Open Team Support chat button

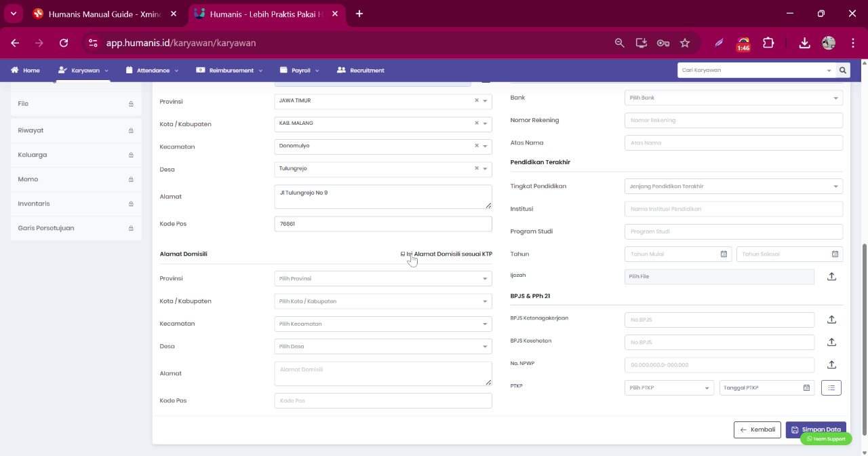click(826, 439)
